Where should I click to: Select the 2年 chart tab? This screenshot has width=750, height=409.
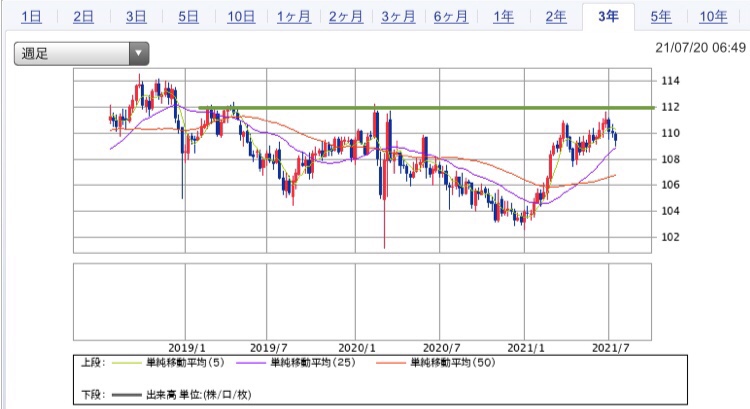[x=555, y=17]
